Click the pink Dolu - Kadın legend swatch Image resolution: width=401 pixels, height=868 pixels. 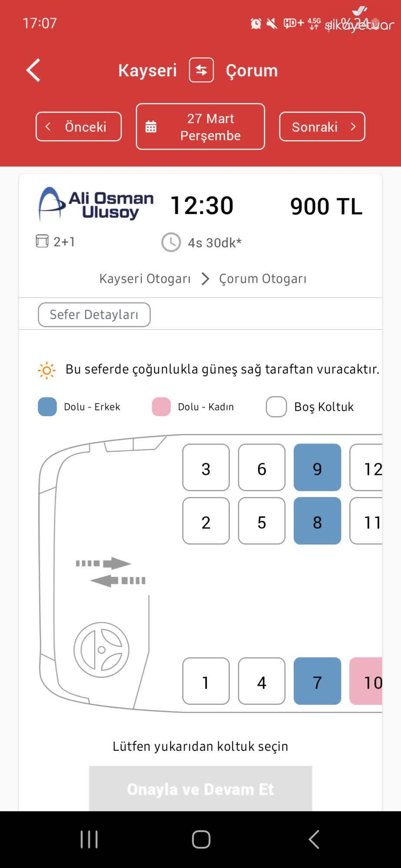click(x=160, y=407)
